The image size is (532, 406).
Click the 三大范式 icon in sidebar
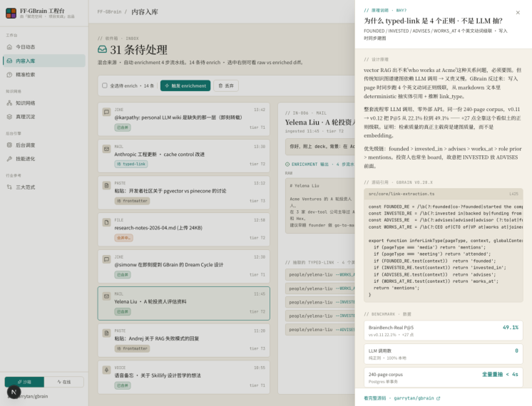[x=9, y=187]
